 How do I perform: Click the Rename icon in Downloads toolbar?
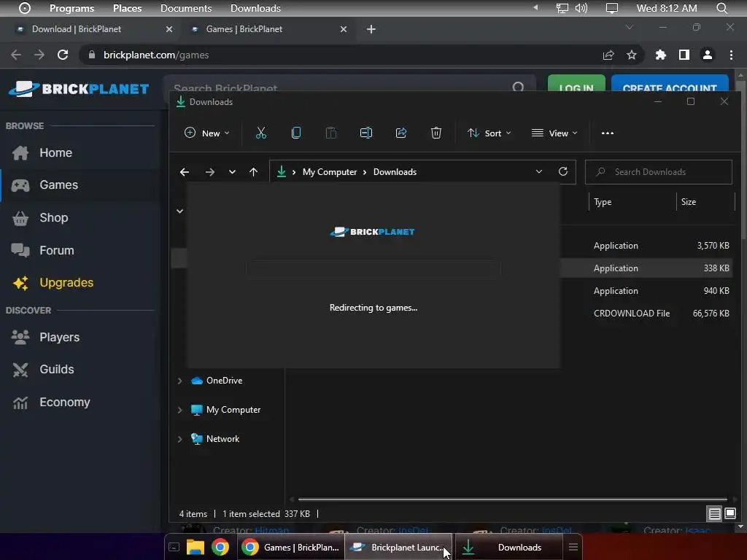coord(366,133)
